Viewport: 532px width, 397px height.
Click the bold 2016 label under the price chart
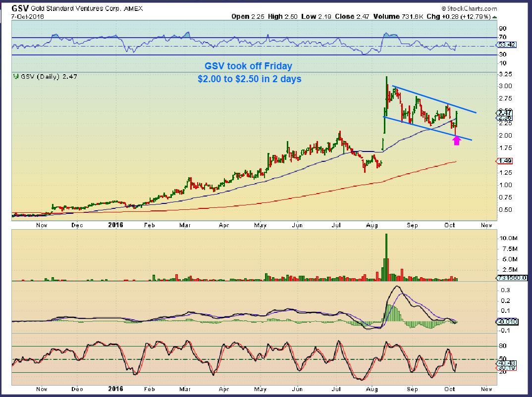(x=115, y=225)
